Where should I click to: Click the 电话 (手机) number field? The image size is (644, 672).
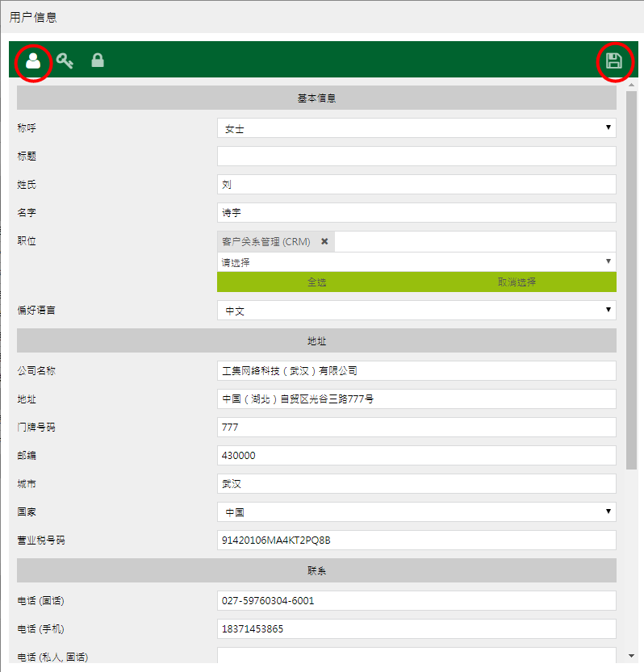416,629
